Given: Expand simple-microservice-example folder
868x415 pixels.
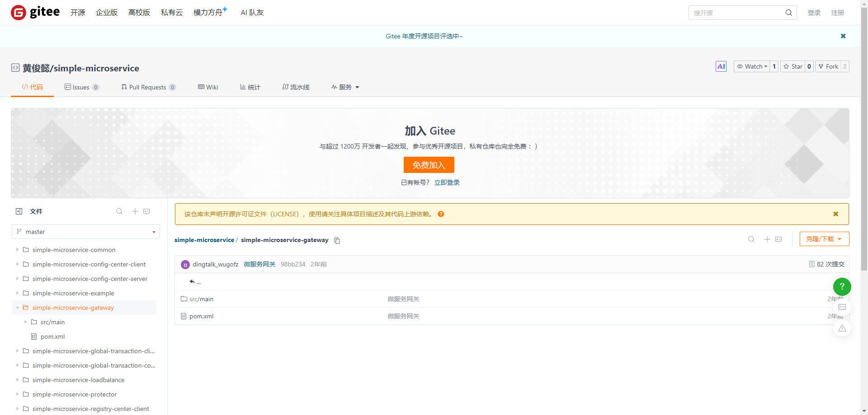Looking at the screenshot, I should [x=17, y=293].
